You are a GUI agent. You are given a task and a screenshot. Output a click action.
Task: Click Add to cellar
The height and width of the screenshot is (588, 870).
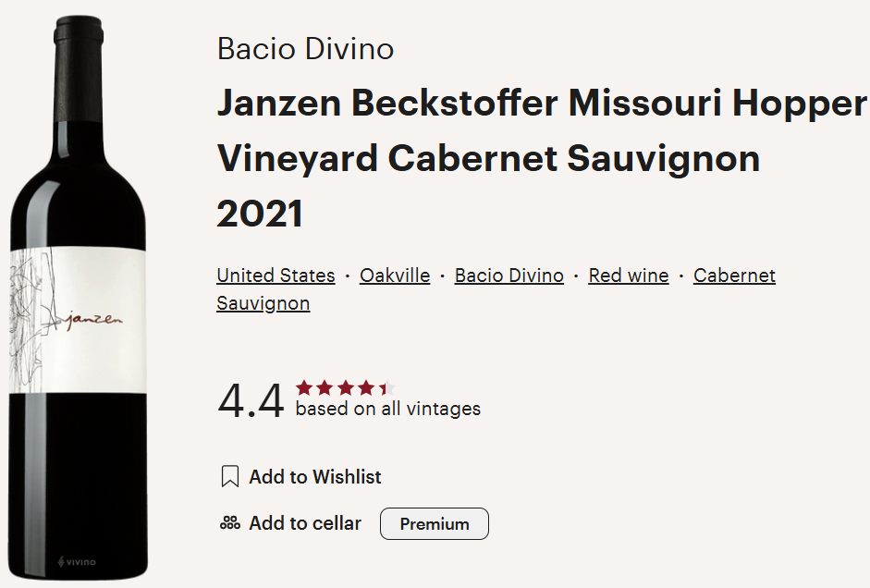[304, 522]
